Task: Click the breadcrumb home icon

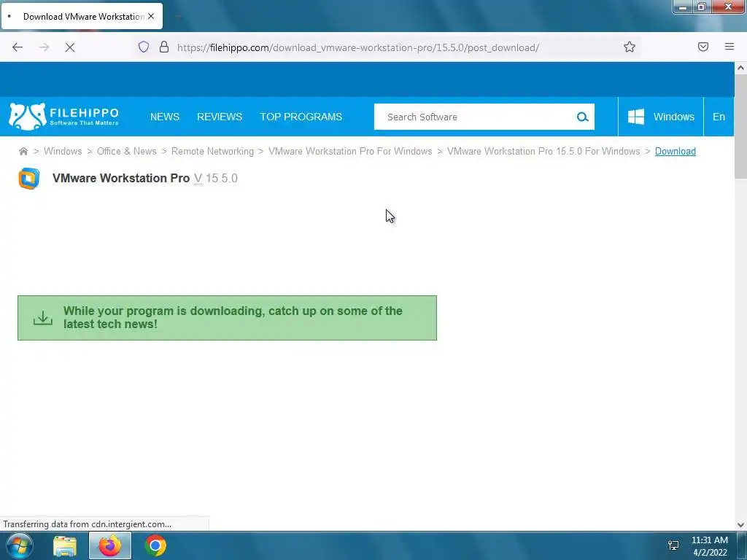Action: click(x=23, y=152)
